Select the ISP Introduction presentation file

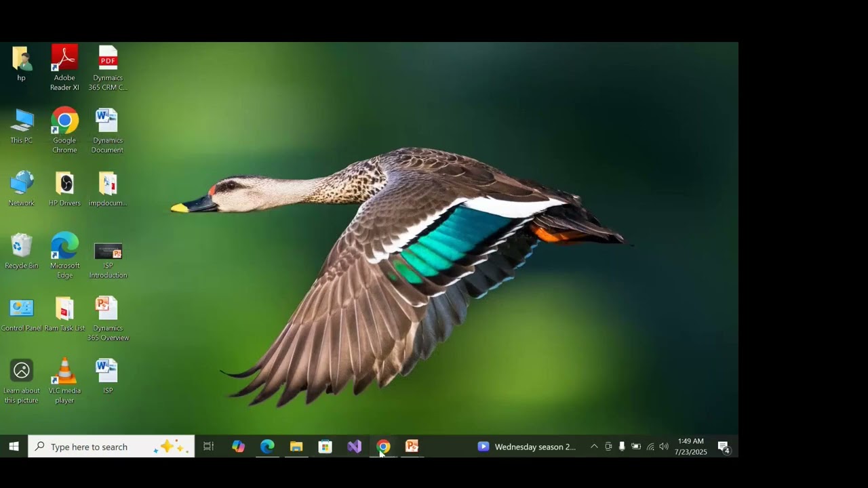pos(108,260)
